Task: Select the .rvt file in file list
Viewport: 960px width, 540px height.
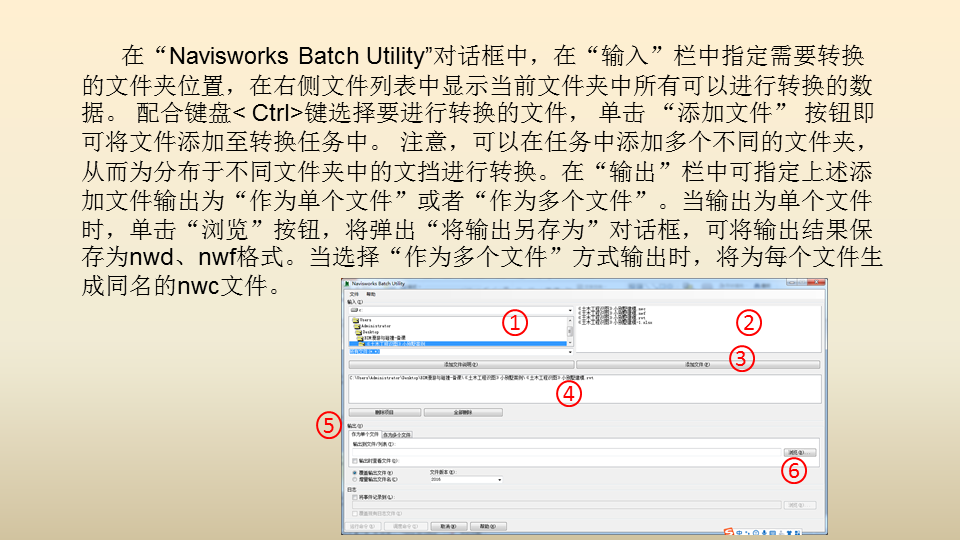Action: [612, 317]
